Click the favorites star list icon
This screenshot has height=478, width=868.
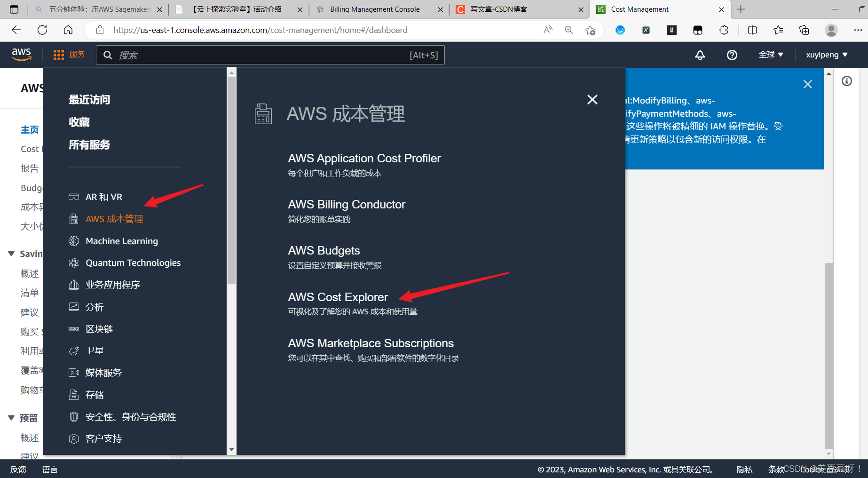pos(778,30)
